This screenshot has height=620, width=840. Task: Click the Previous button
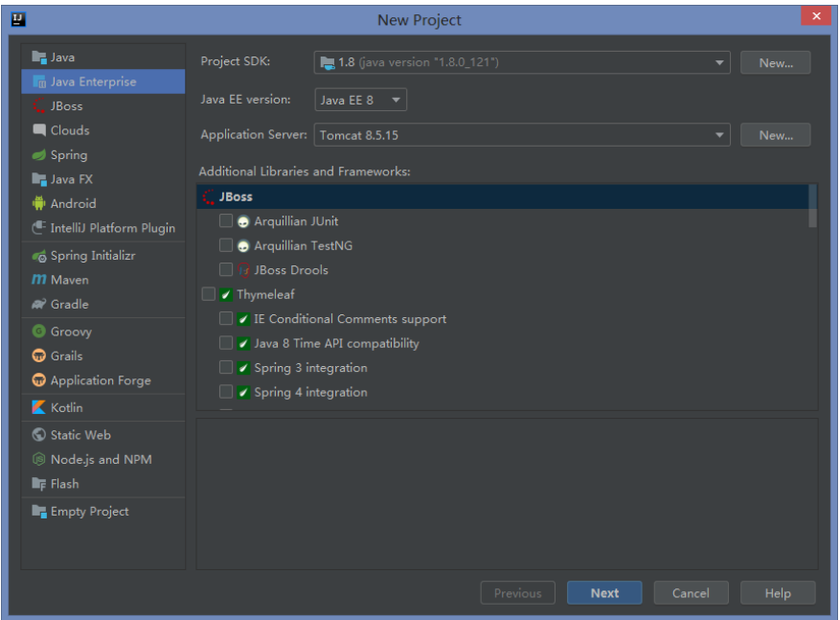pos(517,593)
